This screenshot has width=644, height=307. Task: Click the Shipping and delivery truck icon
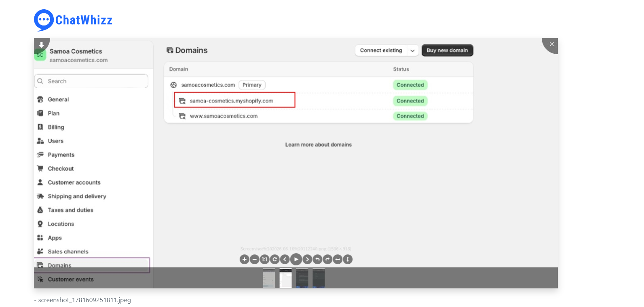pyautogui.click(x=40, y=196)
